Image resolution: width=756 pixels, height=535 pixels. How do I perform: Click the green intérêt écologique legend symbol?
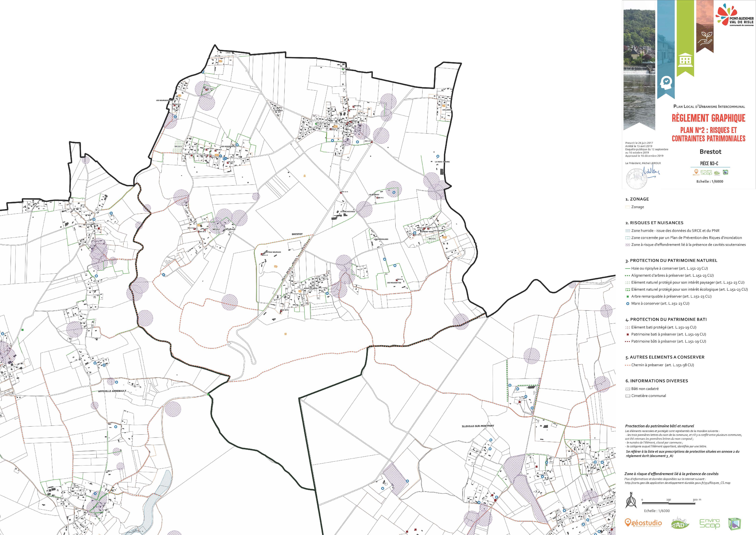click(628, 290)
